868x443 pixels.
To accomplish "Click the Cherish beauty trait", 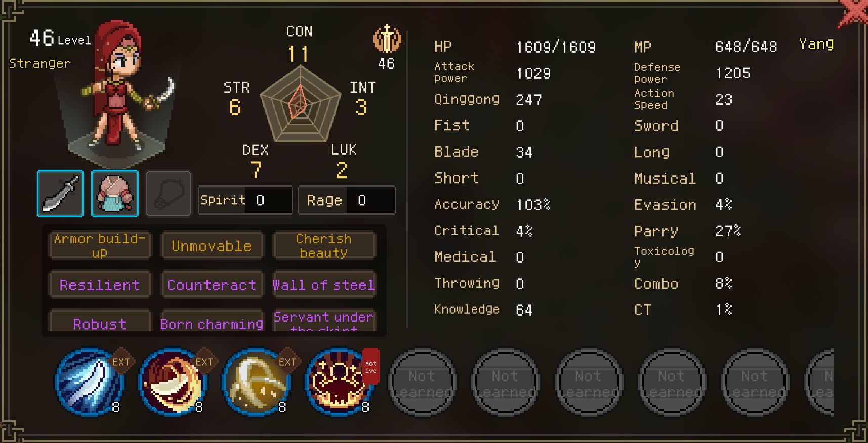I will (x=324, y=245).
